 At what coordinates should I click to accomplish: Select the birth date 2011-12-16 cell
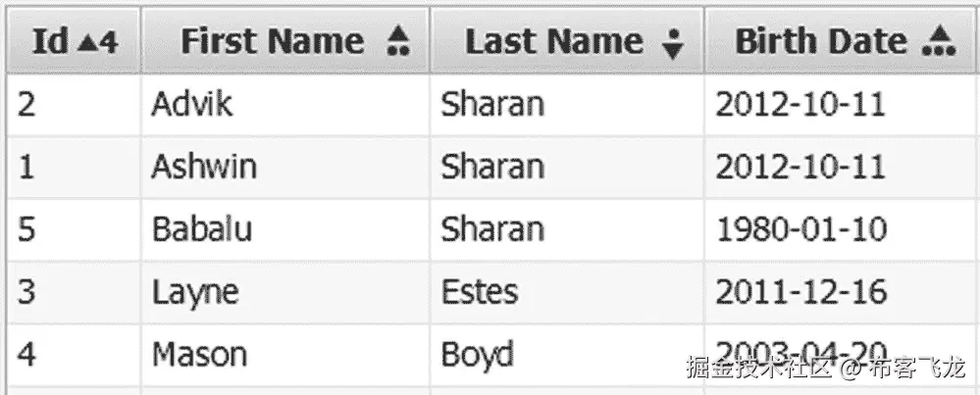[842, 292]
